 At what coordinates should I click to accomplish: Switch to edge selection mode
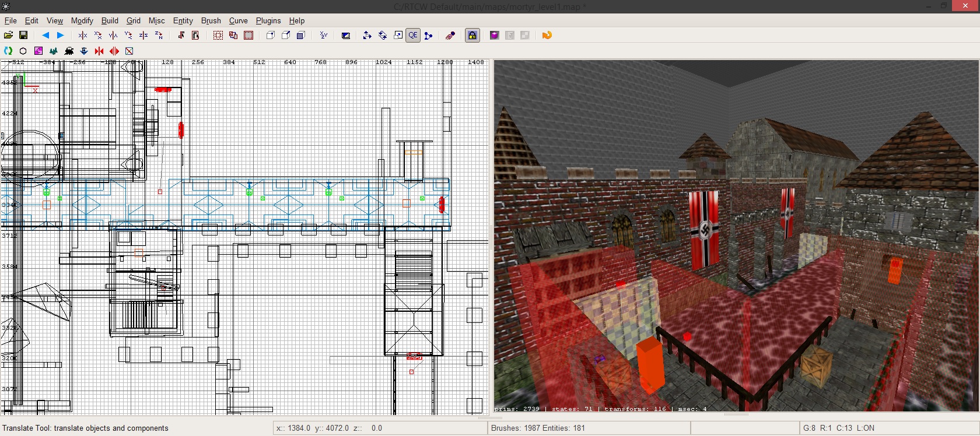(x=286, y=36)
